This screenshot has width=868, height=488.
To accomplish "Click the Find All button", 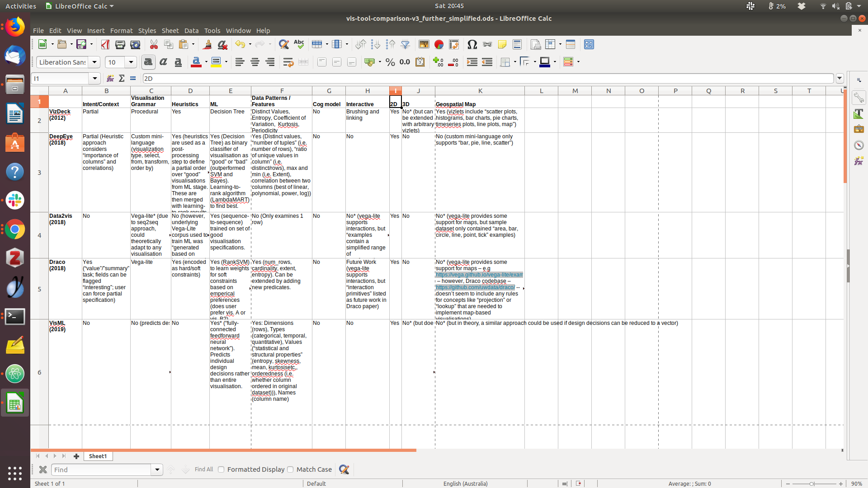I will pyautogui.click(x=203, y=469).
